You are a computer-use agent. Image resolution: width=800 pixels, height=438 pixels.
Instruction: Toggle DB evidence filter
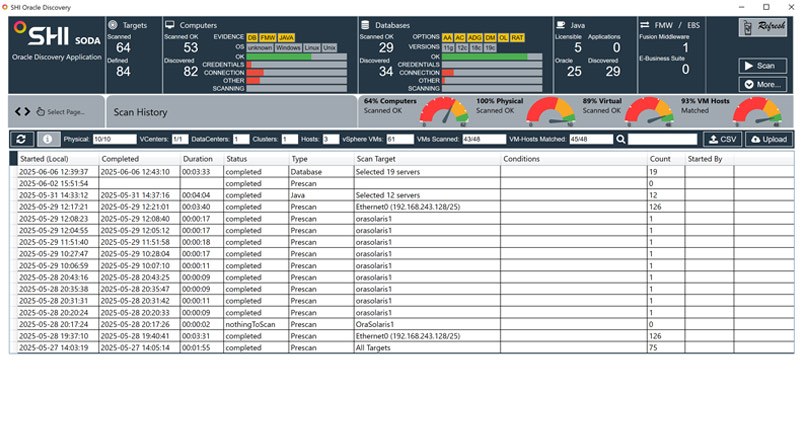coord(252,38)
